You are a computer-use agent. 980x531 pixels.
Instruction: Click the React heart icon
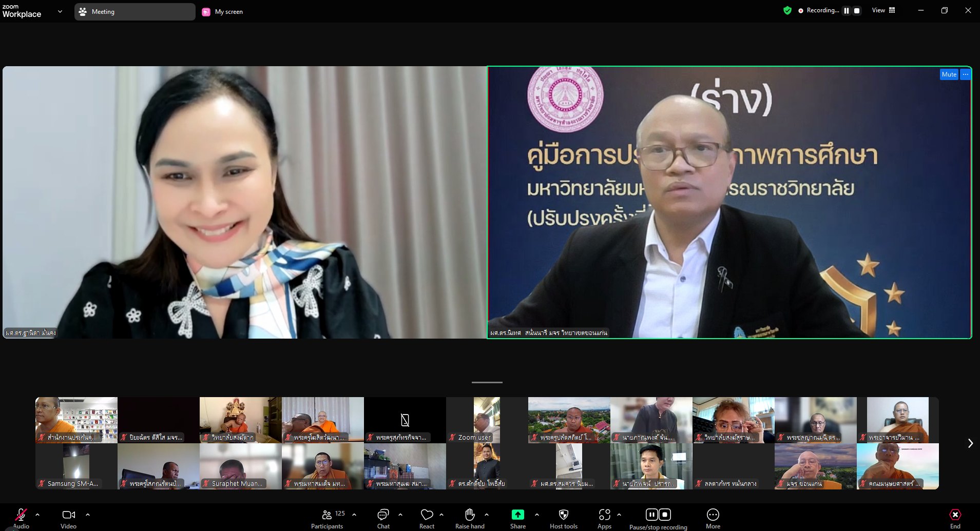click(x=427, y=515)
